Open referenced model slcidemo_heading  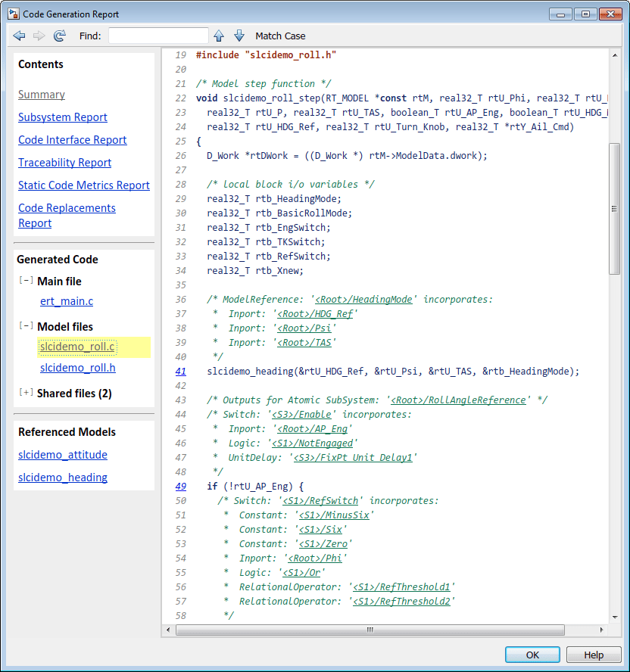pos(63,478)
